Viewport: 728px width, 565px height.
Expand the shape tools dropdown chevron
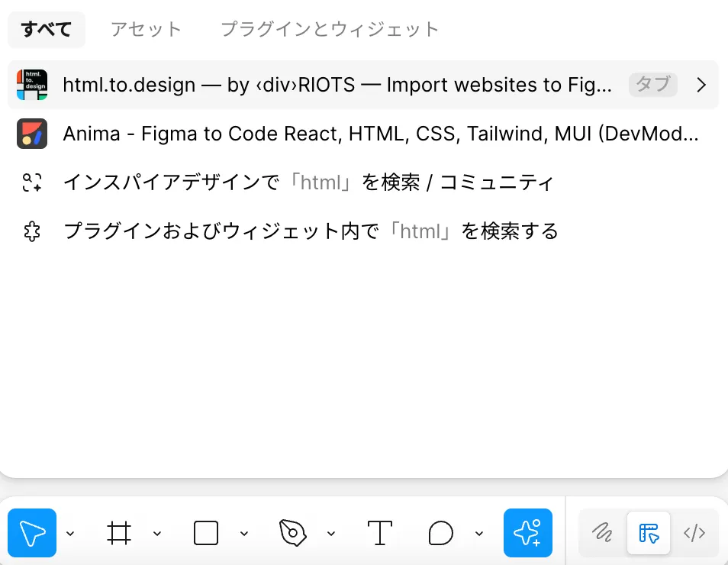[244, 534]
